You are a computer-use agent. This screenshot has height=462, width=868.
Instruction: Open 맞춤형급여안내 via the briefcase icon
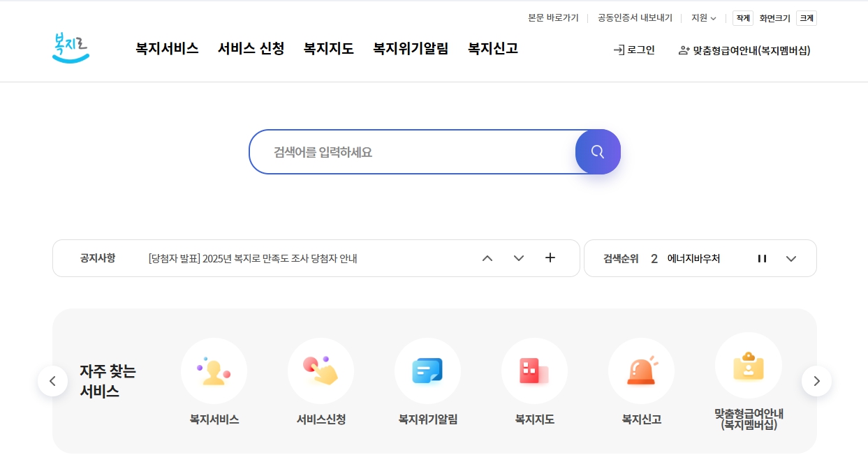pyautogui.click(x=749, y=365)
